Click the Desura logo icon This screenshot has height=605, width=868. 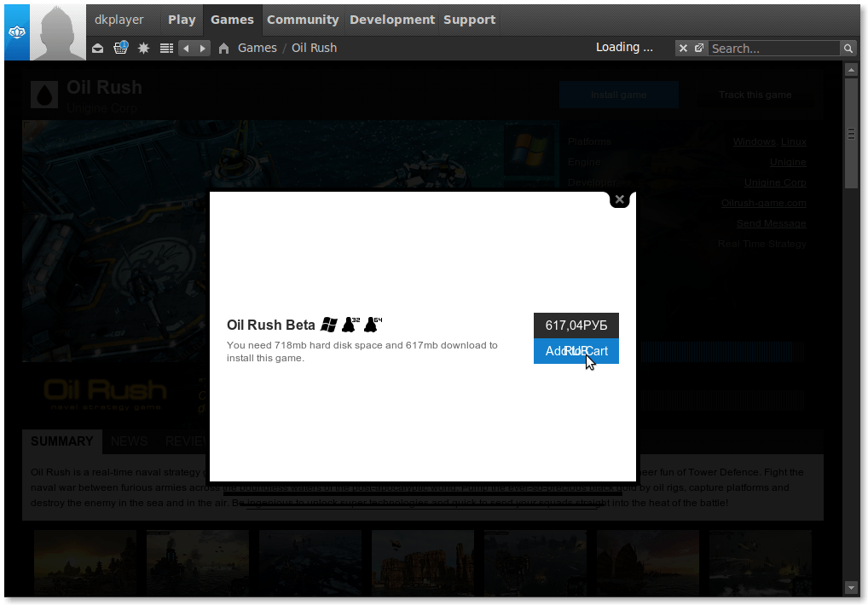click(x=17, y=32)
